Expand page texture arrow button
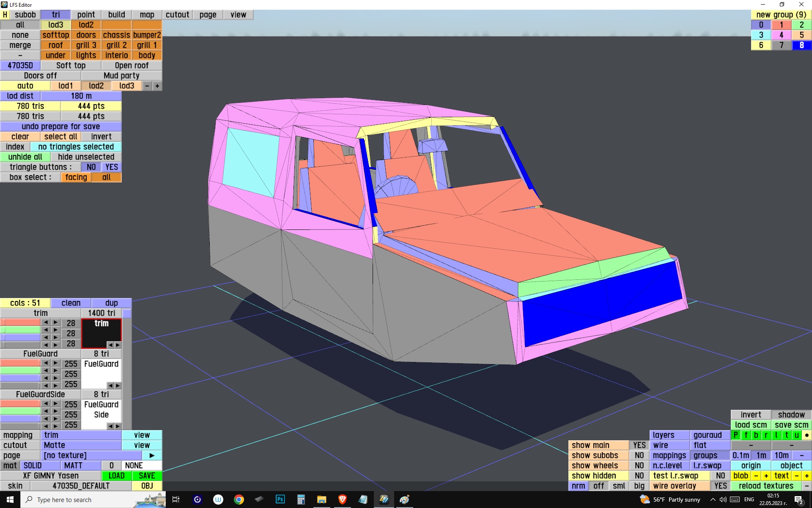The height and width of the screenshot is (508, 812). [x=152, y=455]
